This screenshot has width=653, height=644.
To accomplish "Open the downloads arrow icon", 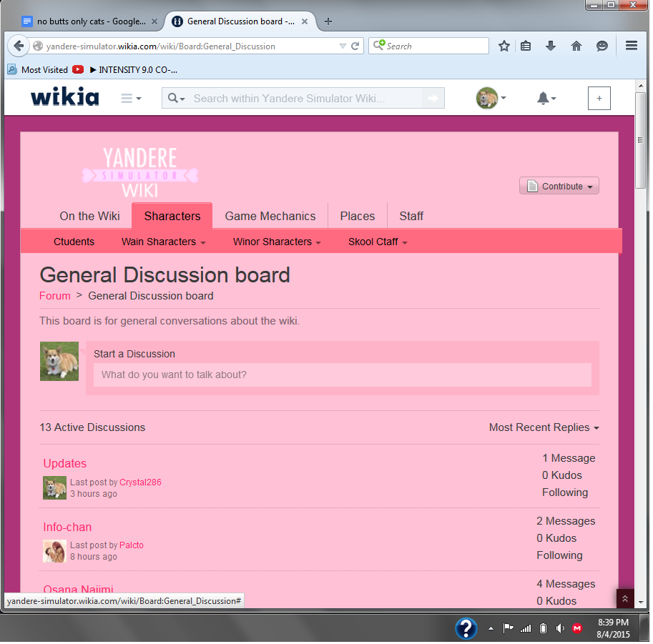I will (551, 46).
